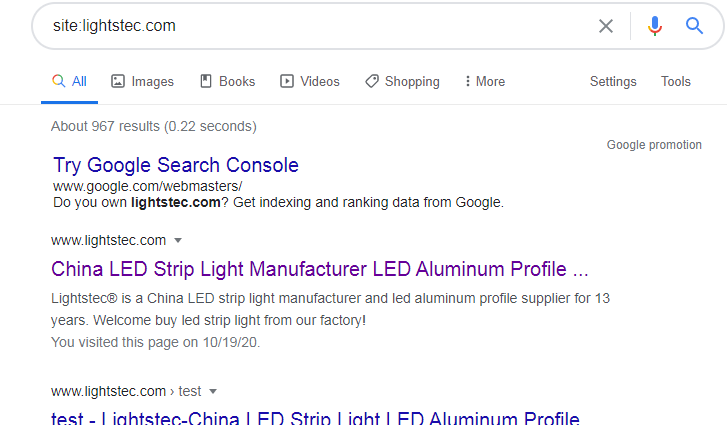The width and height of the screenshot is (727, 425).
Task: Expand dropdown arrow next to lightstec.com › test
Action: [x=213, y=391]
